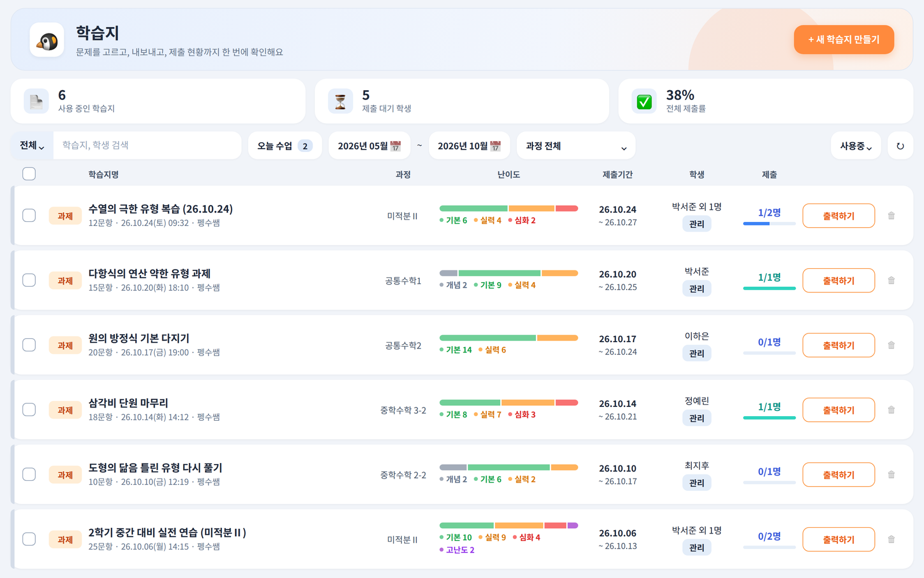Click 관리 under 박서준 in 다항식의 연산 row

(x=696, y=288)
